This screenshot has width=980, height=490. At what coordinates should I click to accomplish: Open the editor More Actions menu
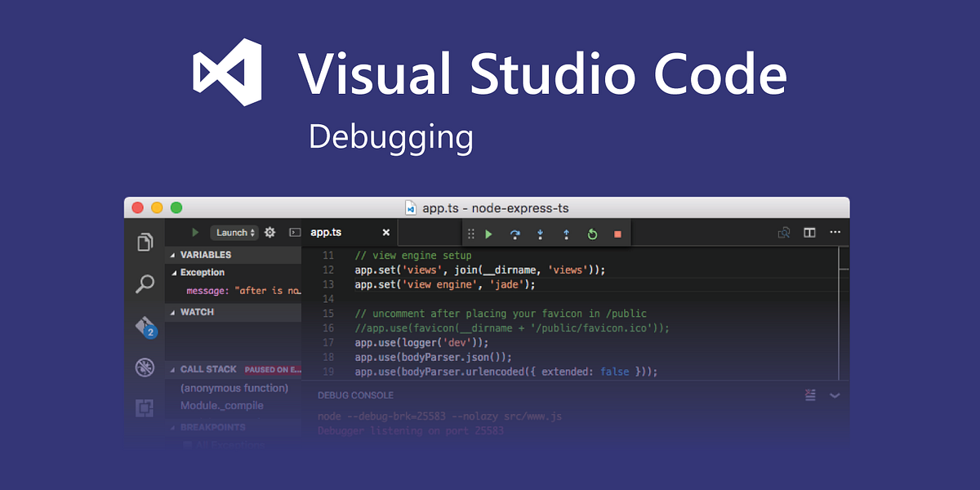click(835, 232)
